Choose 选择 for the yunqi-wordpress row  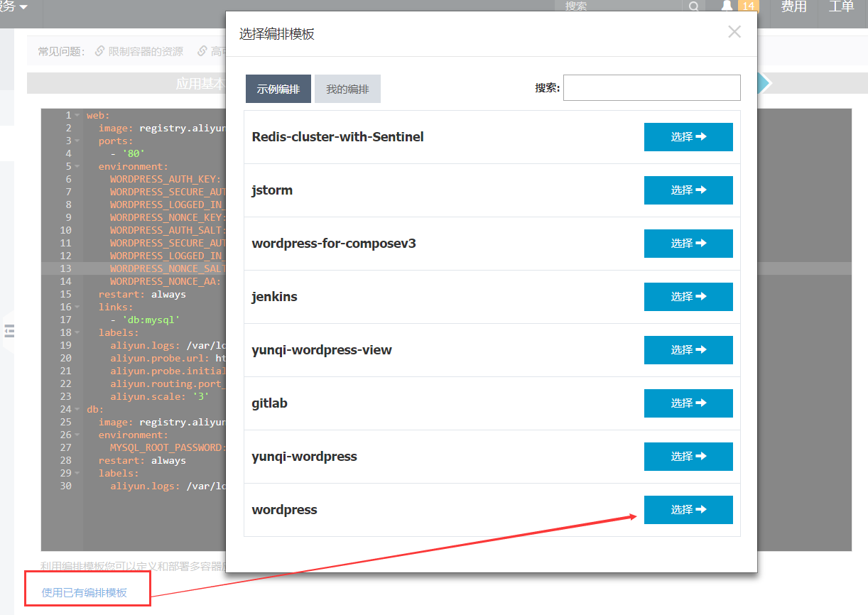688,456
